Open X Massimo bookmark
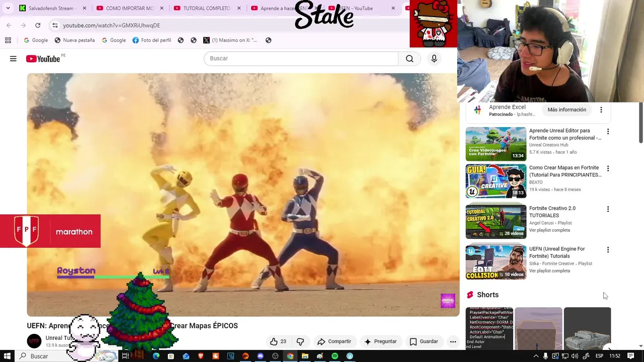Viewport: 644px width, 362px height. pyautogui.click(x=230, y=40)
